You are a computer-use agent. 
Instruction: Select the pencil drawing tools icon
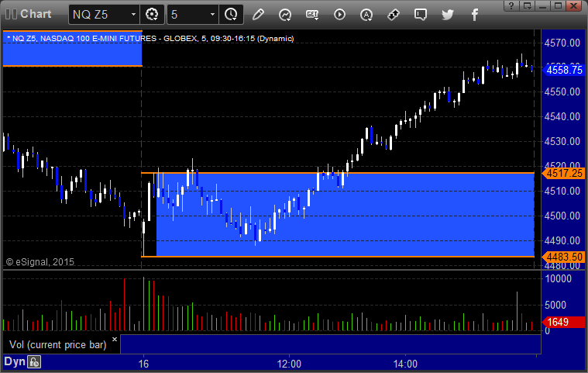tap(258, 15)
